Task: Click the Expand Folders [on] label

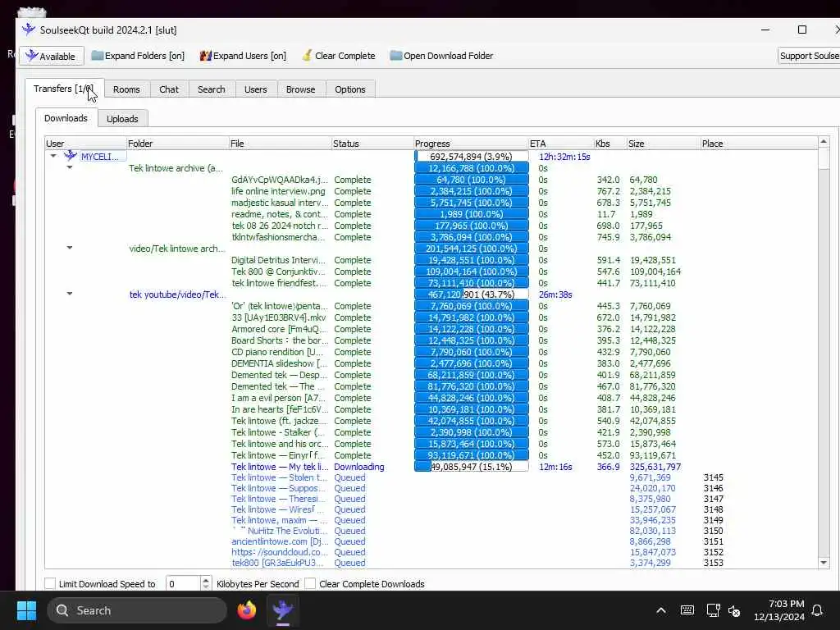Action: [x=144, y=56]
